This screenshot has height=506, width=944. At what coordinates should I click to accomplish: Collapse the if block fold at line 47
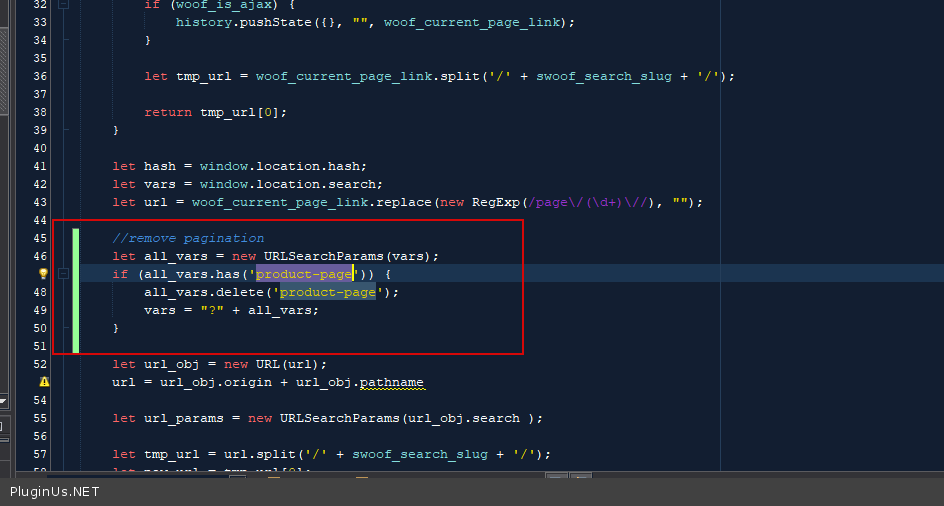point(63,274)
